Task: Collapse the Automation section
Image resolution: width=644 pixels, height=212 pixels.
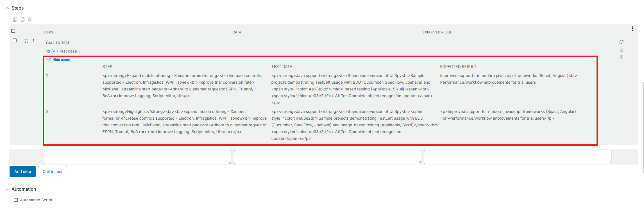Action: 7,189
